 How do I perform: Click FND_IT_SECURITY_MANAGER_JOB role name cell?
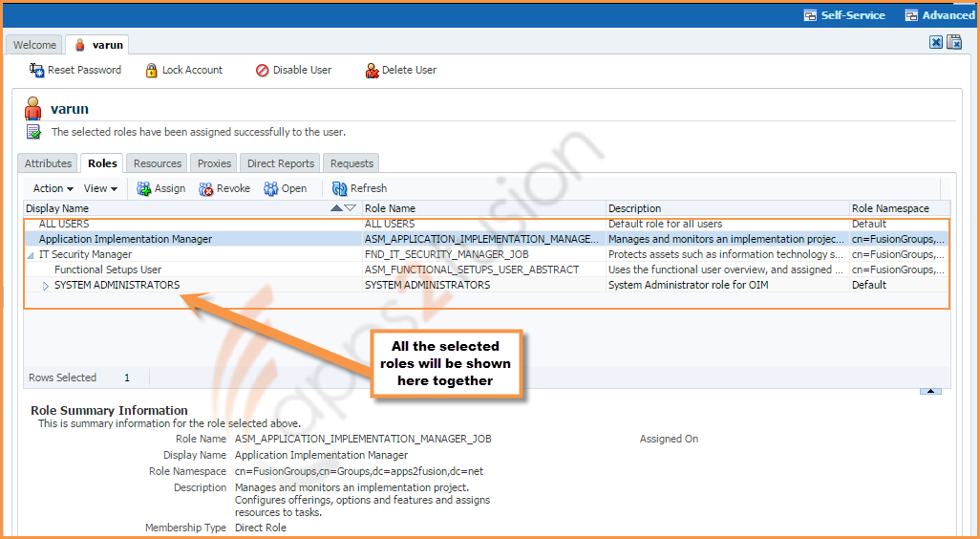[447, 254]
